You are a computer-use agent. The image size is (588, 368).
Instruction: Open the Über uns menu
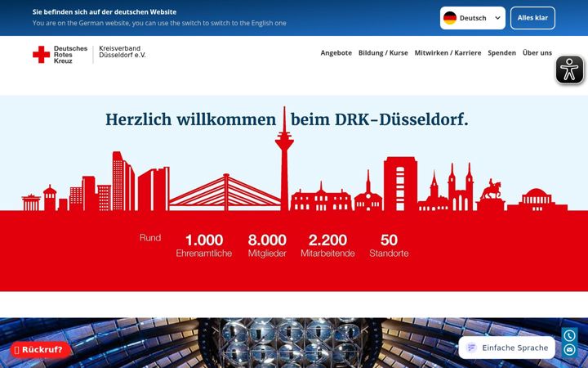click(537, 53)
